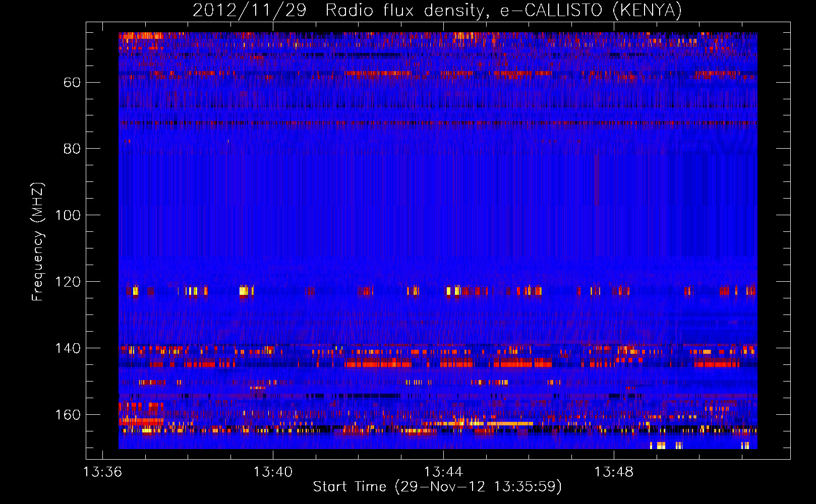Click the 'e-CALLISTO (KENYA)' title text
The image size is (816, 504).
pos(591,11)
